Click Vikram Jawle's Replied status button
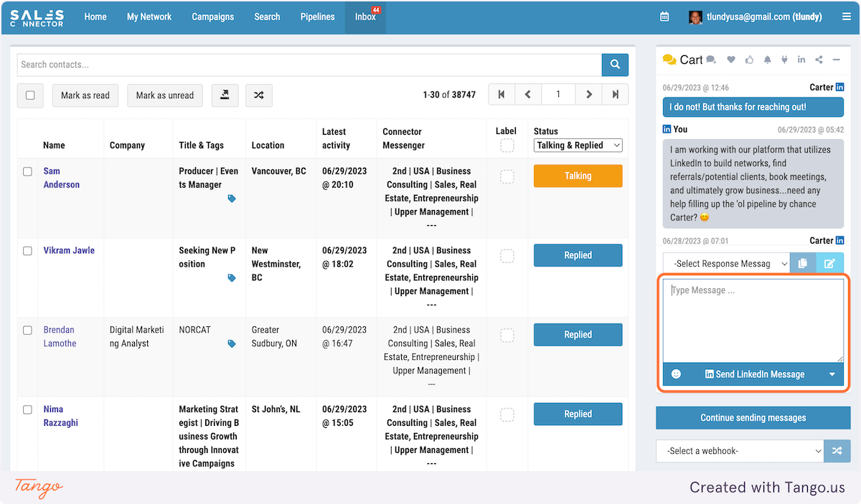 click(578, 255)
